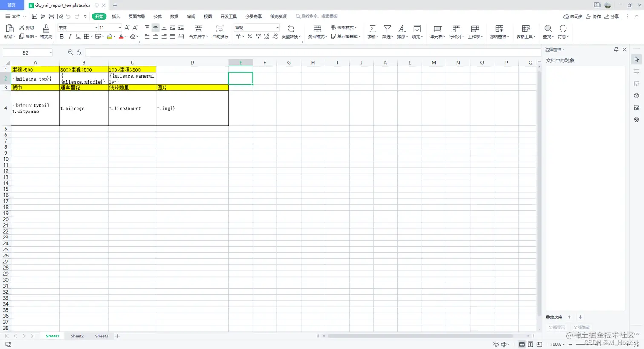Click the Paste (粘贴) clipboard icon

[9, 29]
